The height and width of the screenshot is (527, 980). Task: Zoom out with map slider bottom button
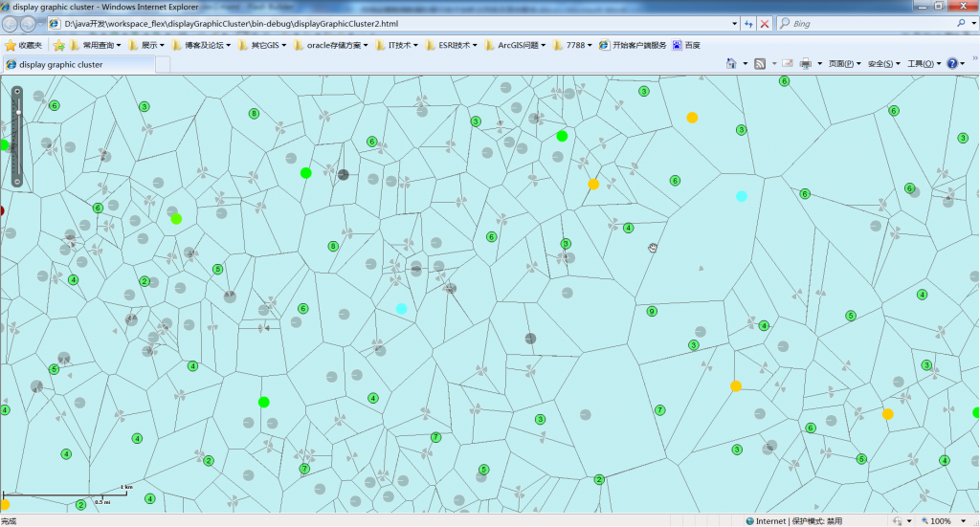[17, 182]
